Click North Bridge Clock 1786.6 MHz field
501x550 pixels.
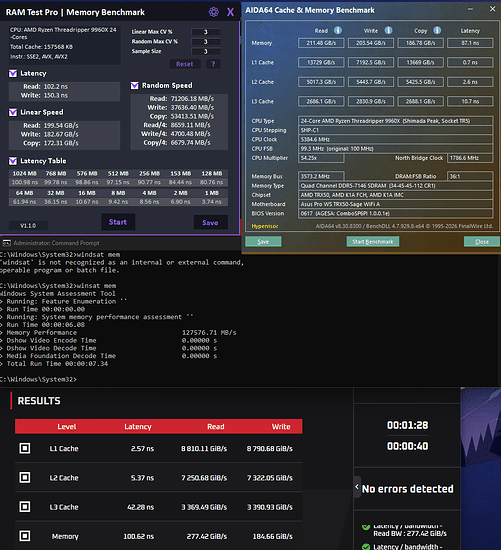pos(470,158)
